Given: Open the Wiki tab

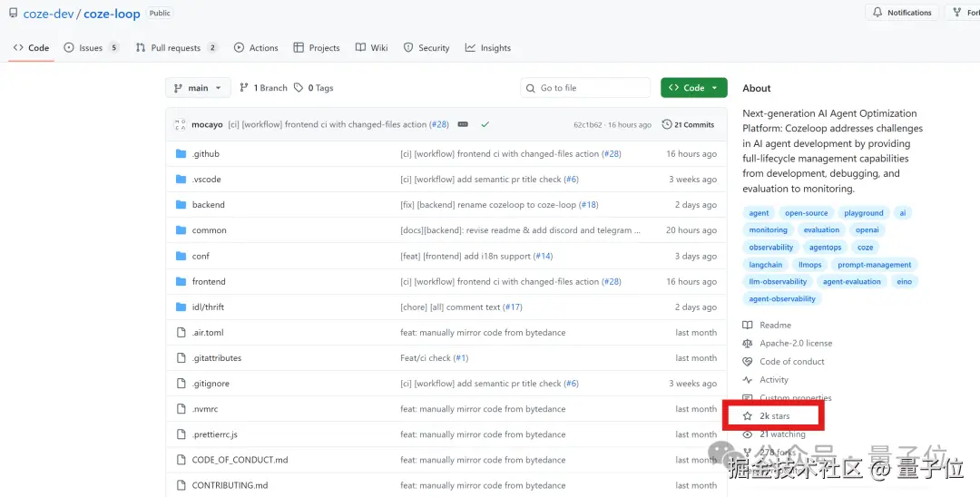Looking at the screenshot, I should click(x=372, y=47).
